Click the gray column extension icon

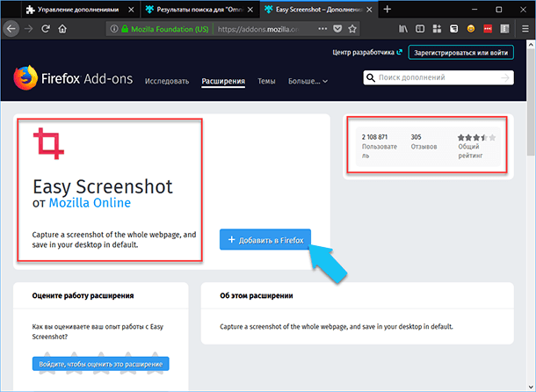pos(504,29)
